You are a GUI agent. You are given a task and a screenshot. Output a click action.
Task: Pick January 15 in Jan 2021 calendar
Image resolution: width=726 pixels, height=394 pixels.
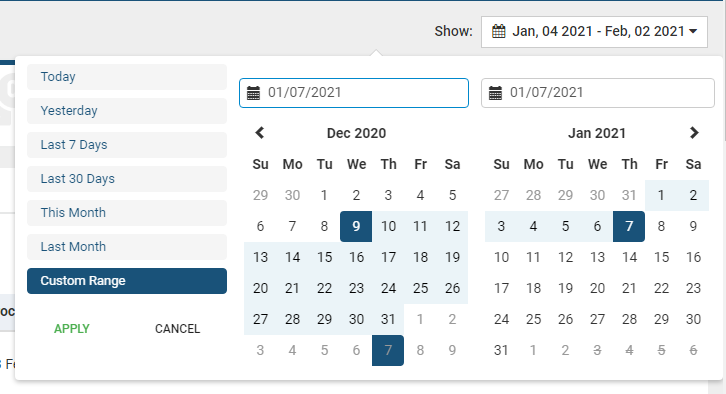pyautogui.click(x=661, y=257)
